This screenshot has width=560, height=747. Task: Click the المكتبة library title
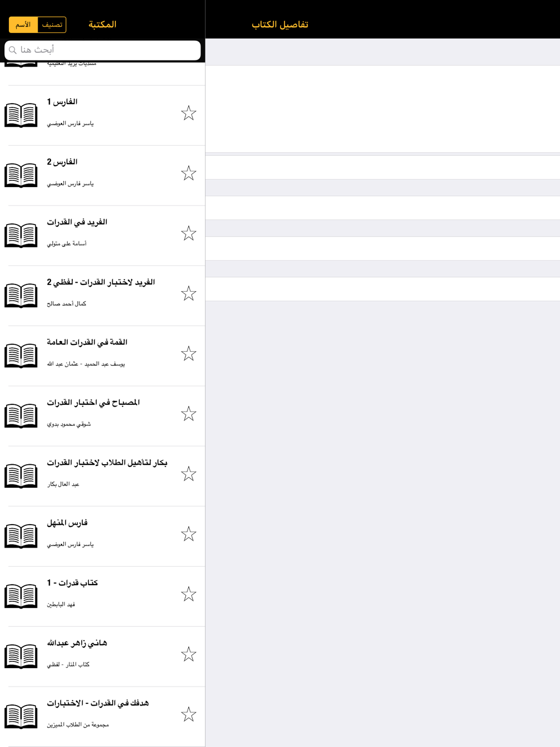coord(102,25)
